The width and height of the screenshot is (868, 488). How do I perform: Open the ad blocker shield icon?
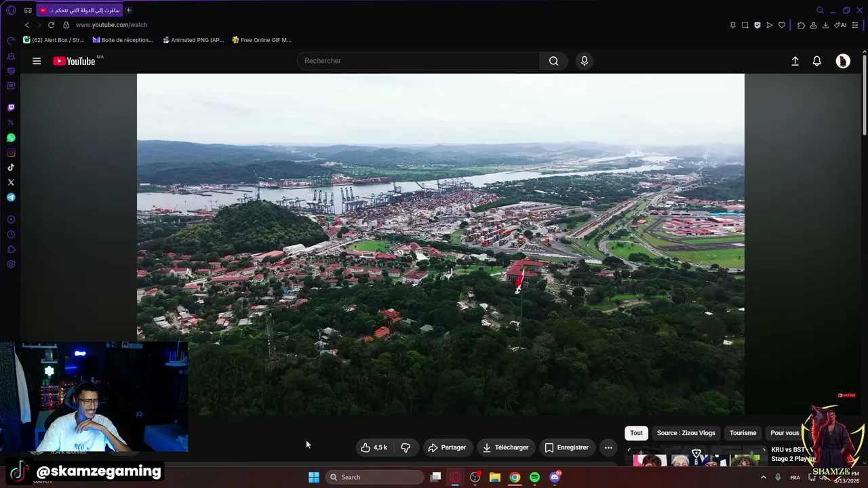coord(757,25)
